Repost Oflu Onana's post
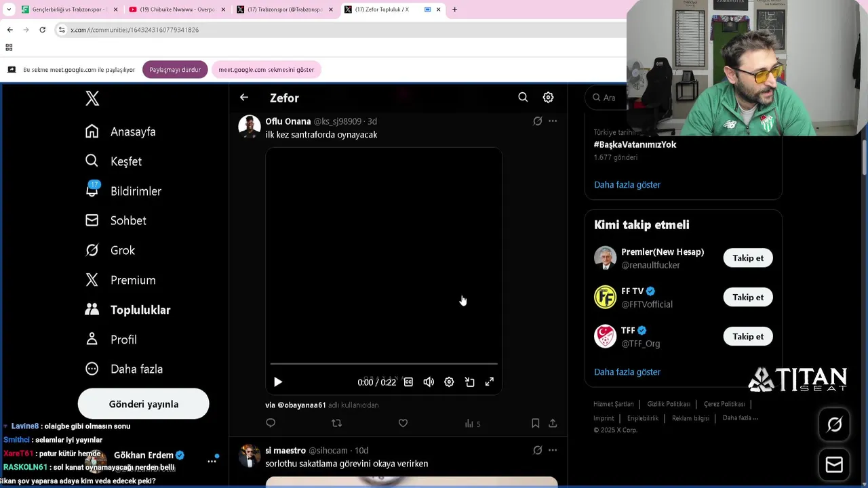 [x=336, y=423]
